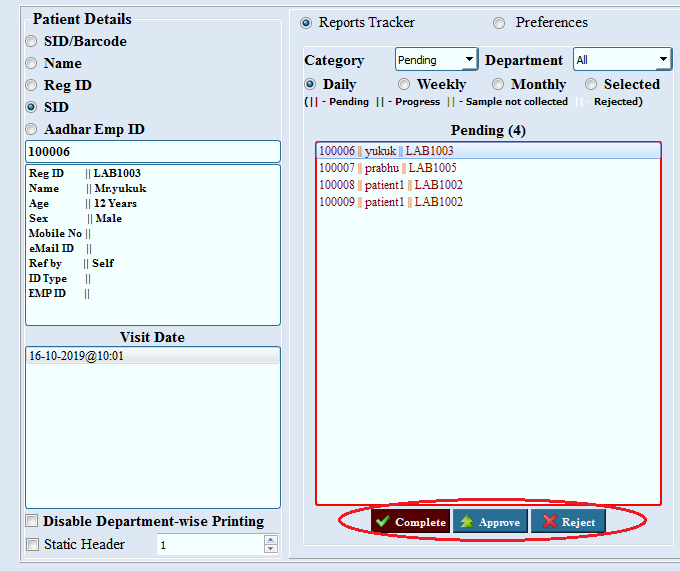Increase the Static Header number value
The height and width of the screenshot is (571, 680).
[x=271, y=540]
